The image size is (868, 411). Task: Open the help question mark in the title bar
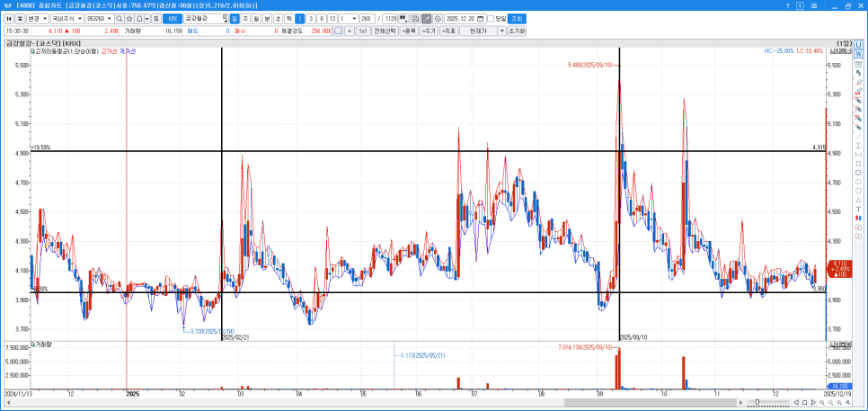coord(788,5)
